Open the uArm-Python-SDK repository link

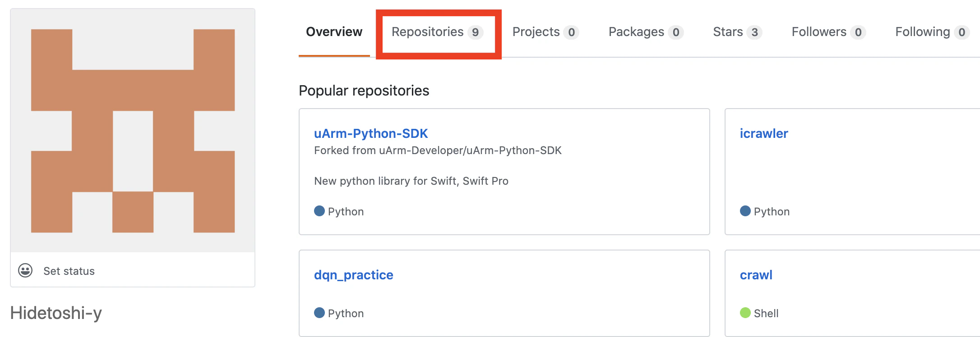click(x=371, y=133)
